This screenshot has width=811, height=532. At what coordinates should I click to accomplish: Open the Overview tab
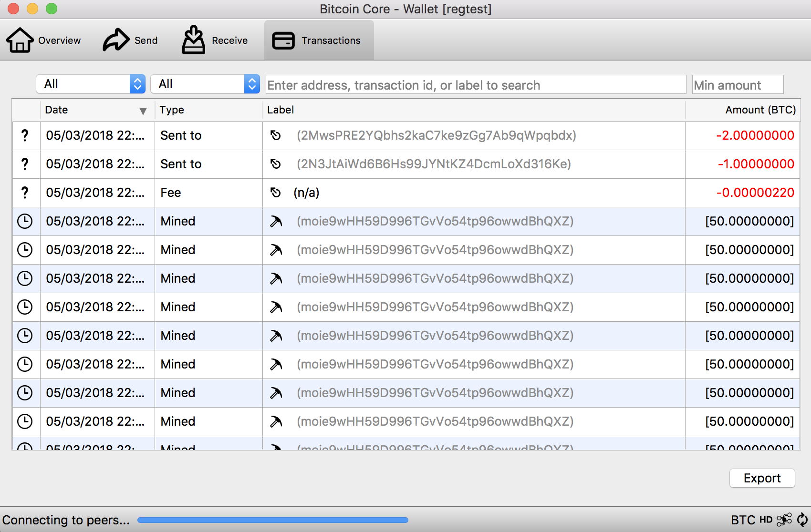tap(43, 41)
